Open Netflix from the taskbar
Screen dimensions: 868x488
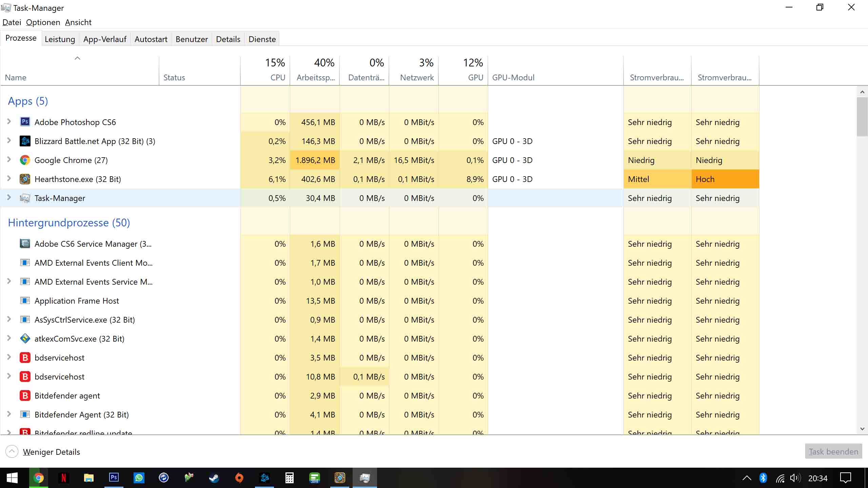point(63,478)
